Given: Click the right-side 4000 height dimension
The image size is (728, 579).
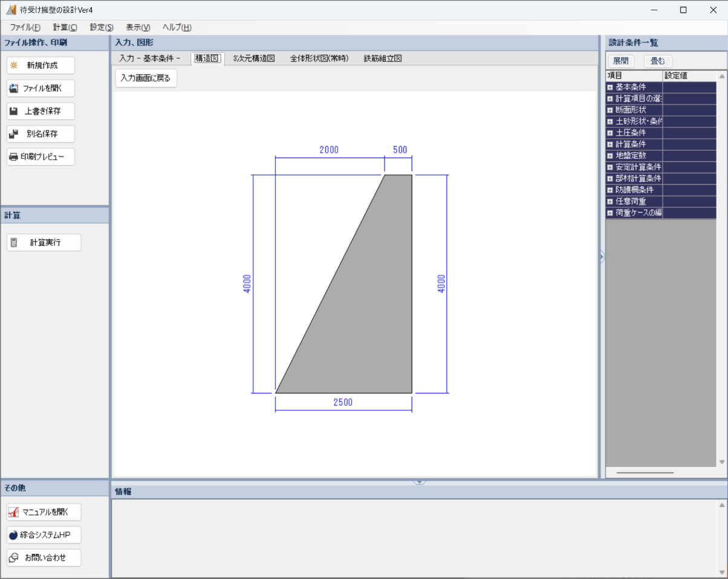Looking at the screenshot, I should (441, 284).
